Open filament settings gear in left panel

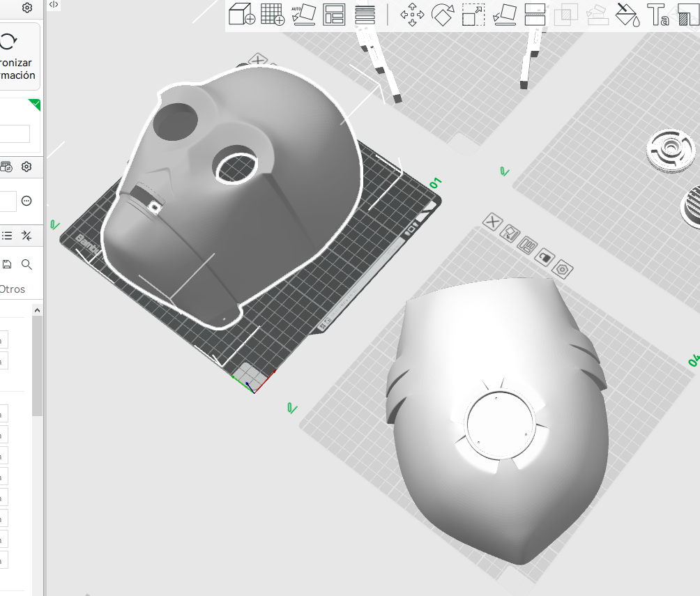[x=26, y=167]
